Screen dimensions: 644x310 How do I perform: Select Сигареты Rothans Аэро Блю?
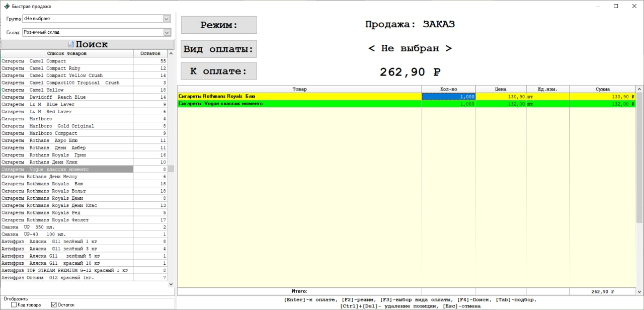pos(84,140)
